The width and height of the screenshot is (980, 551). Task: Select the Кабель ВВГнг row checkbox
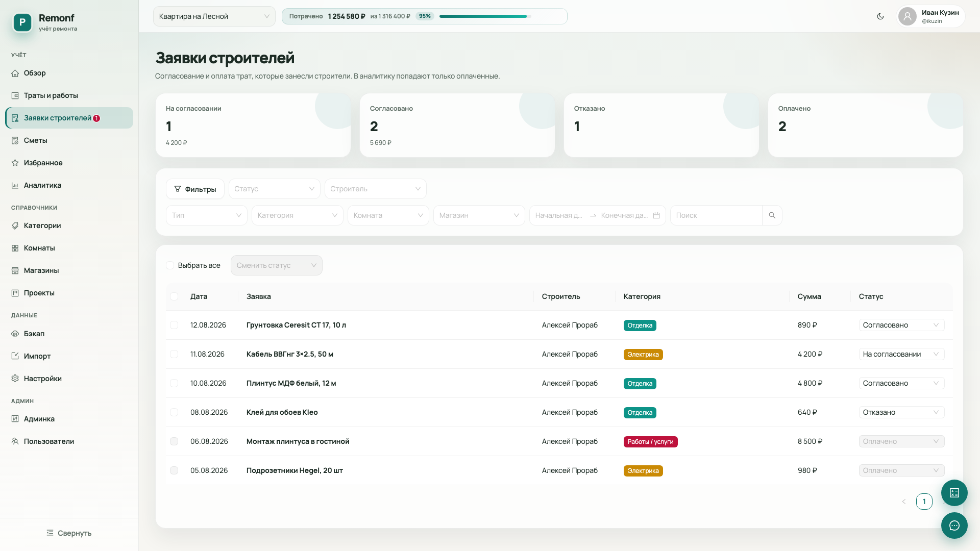point(174,354)
